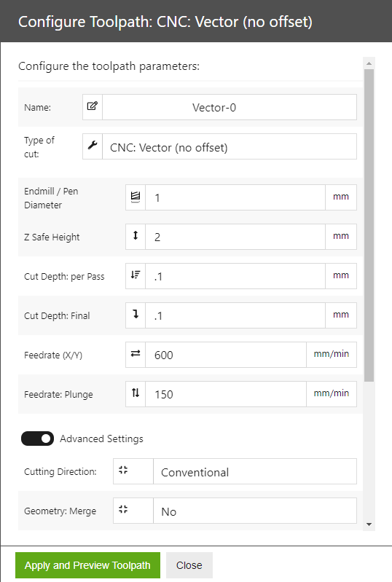Open the Geometry Merge dropdown
The image size is (392, 582).
pos(255,511)
